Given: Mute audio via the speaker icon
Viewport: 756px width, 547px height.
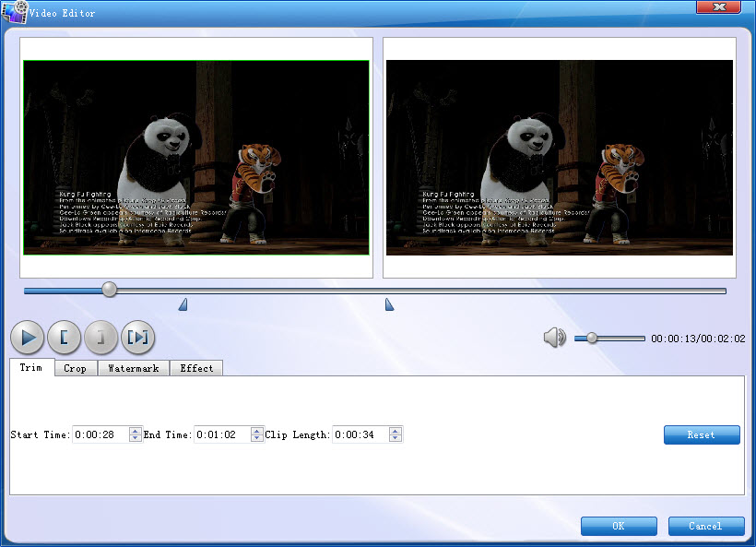Looking at the screenshot, I should click(x=554, y=338).
